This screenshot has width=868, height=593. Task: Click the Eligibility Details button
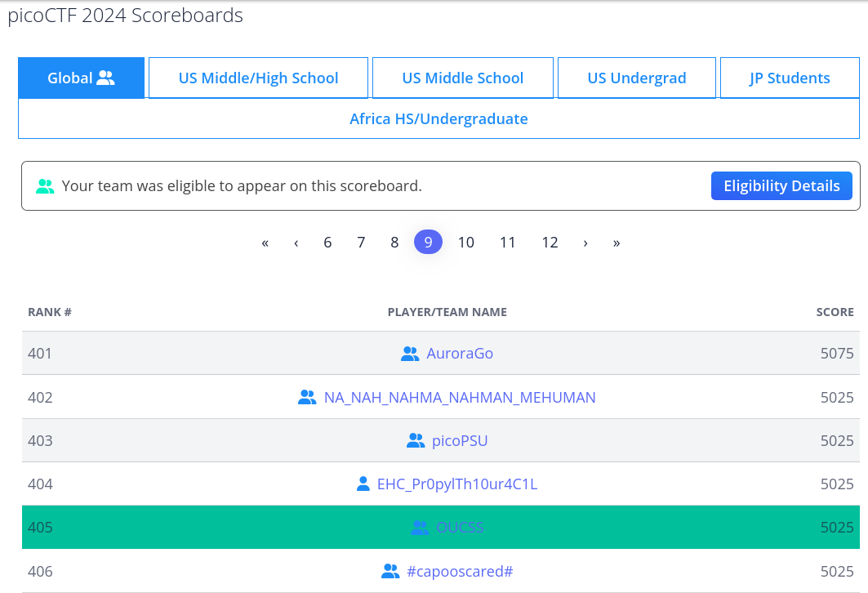pyautogui.click(x=781, y=186)
